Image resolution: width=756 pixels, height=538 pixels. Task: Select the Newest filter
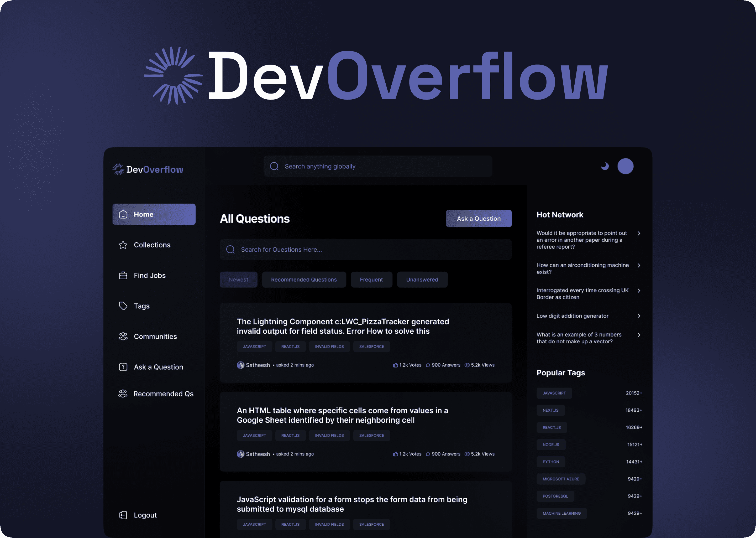coord(238,280)
